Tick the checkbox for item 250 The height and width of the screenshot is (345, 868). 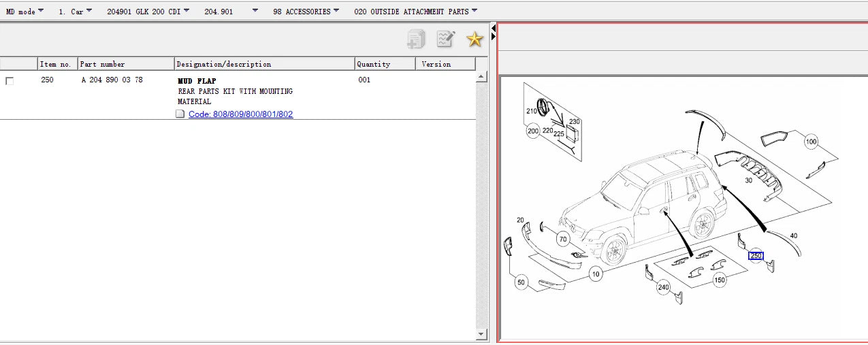point(10,81)
